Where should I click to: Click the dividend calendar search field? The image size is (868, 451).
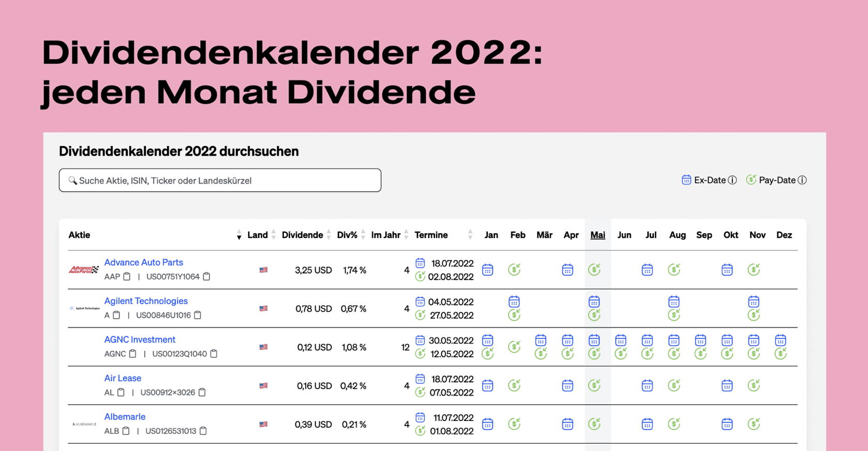click(x=220, y=180)
